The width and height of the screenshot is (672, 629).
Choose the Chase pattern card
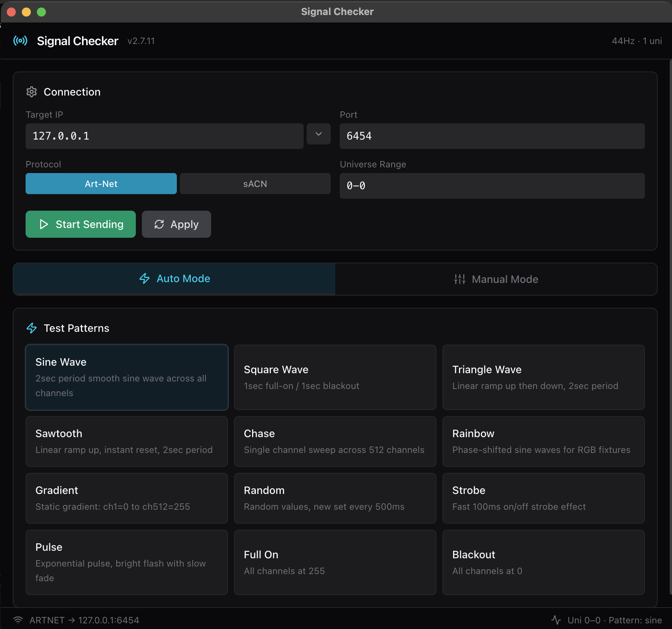[335, 441]
